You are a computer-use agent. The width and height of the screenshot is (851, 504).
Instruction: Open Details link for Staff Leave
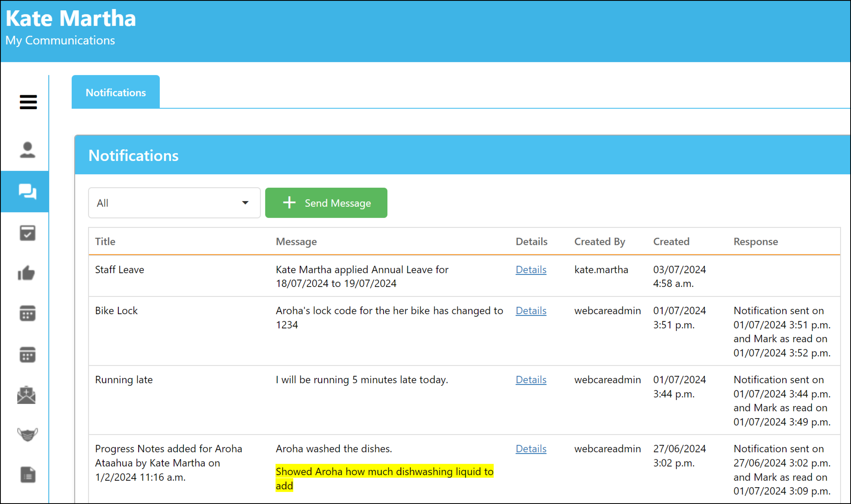(x=531, y=270)
